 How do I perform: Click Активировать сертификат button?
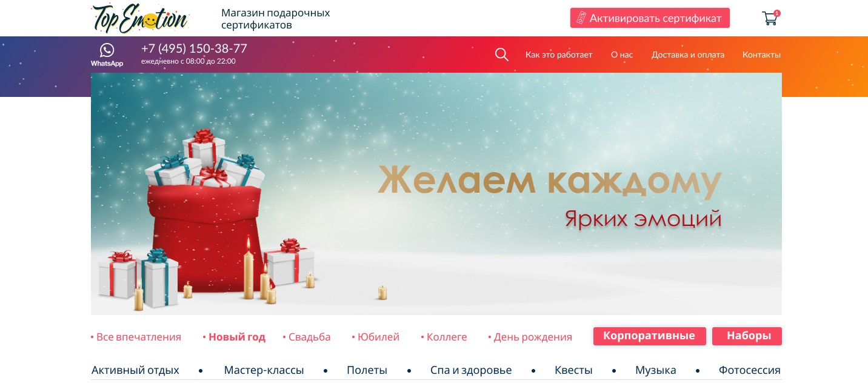650,18
